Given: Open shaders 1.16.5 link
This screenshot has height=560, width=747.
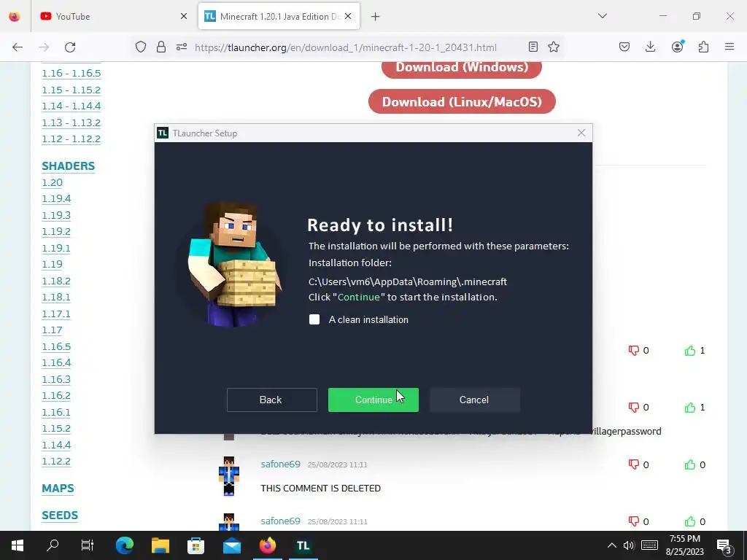Looking at the screenshot, I should click(56, 346).
